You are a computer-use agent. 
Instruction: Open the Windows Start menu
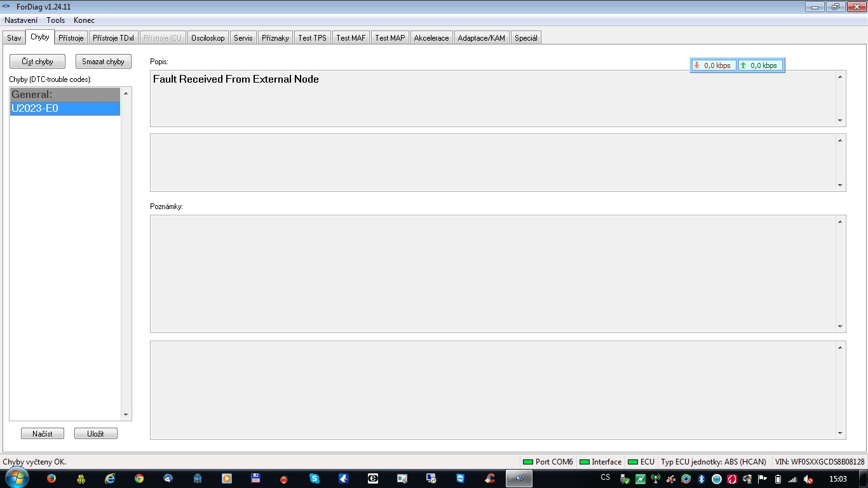point(16,478)
